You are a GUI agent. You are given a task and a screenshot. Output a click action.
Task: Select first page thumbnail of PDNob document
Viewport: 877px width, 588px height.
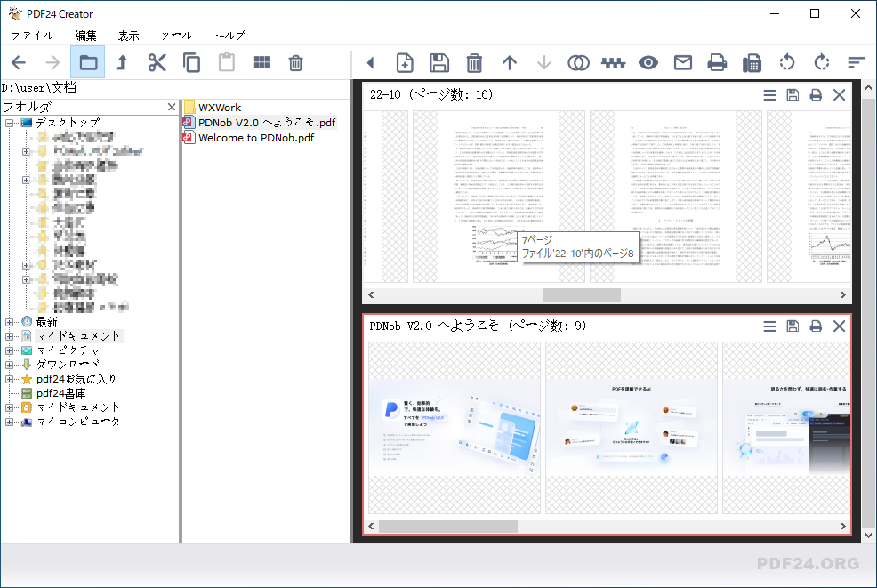pyautogui.click(x=455, y=428)
